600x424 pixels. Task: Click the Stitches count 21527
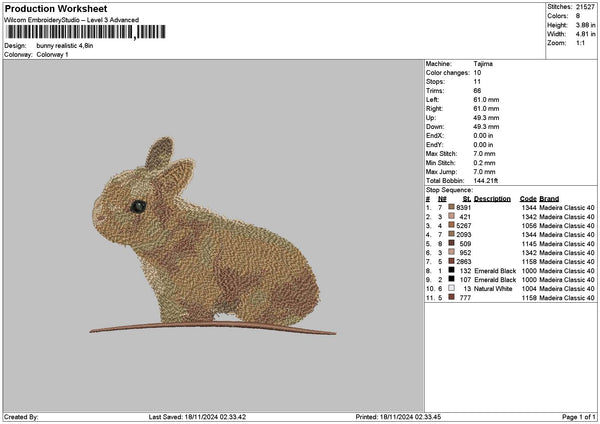point(587,6)
